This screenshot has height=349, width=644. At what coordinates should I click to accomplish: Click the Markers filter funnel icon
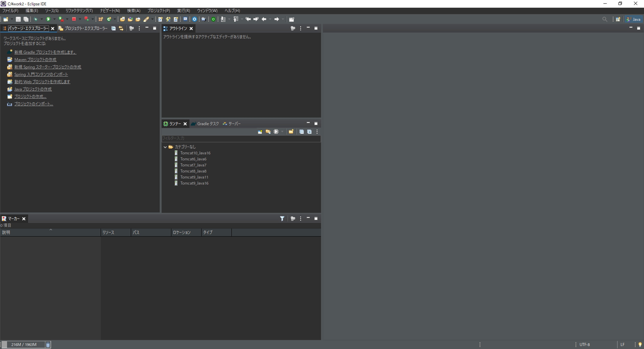click(x=282, y=218)
